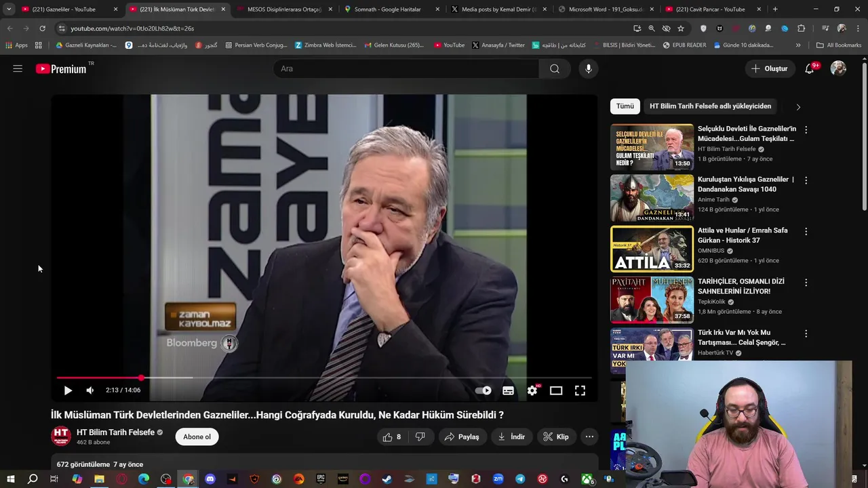Open options for Türk Irkı Var Mı video

(806, 333)
